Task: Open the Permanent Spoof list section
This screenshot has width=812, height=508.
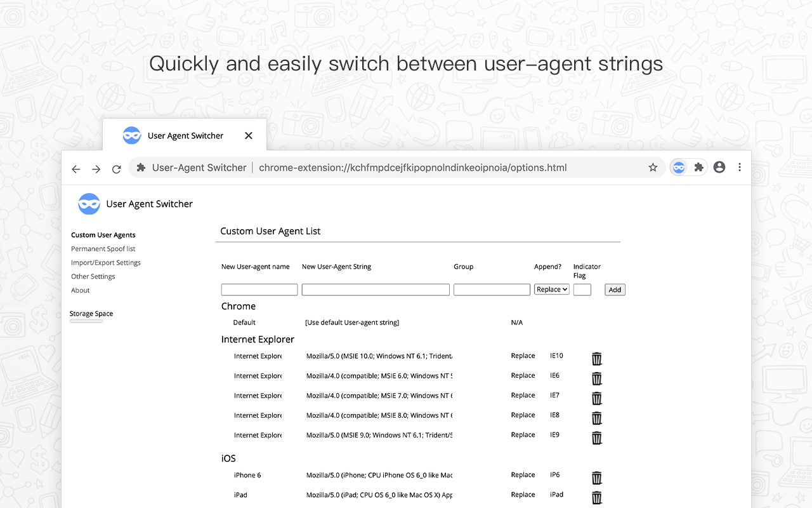Action: (x=103, y=248)
